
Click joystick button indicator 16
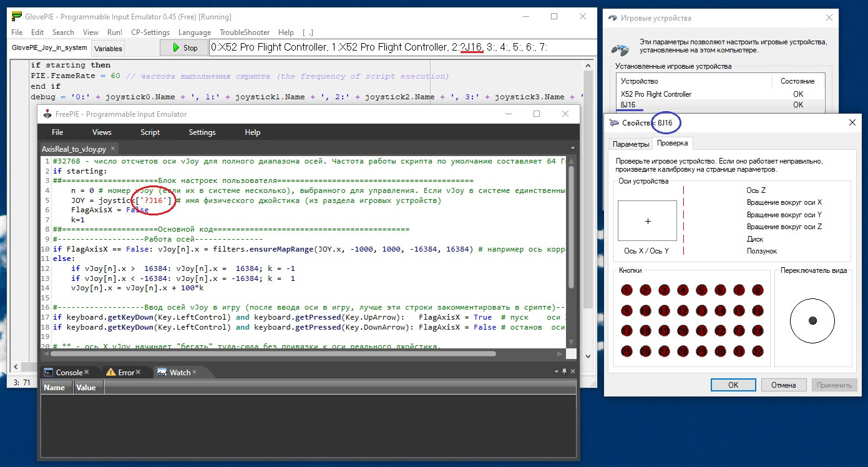(758, 310)
